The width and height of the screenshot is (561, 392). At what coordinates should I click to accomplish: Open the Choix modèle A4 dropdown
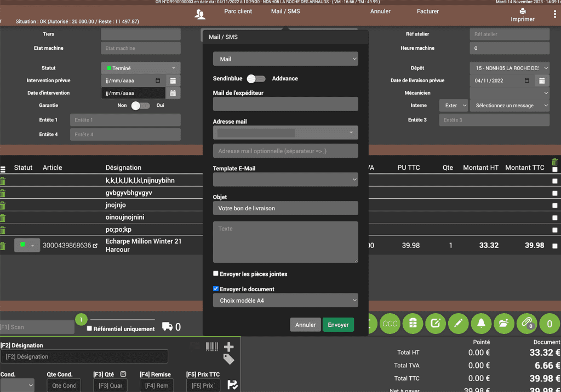(285, 301)
